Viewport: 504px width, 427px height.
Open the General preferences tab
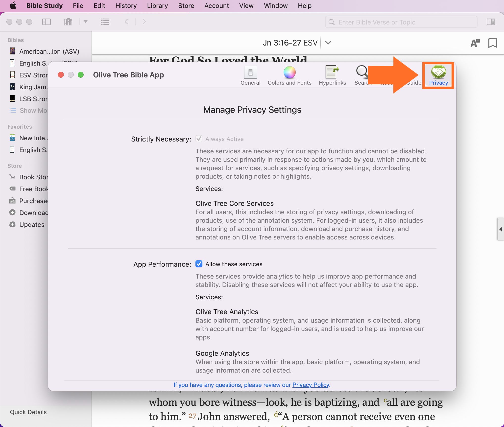[x=250, y=76]
